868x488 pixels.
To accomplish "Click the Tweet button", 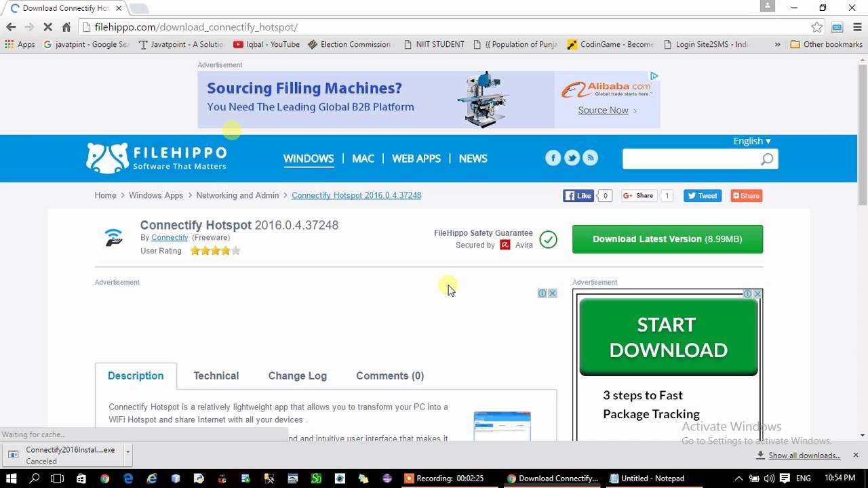I will point(702,196).
